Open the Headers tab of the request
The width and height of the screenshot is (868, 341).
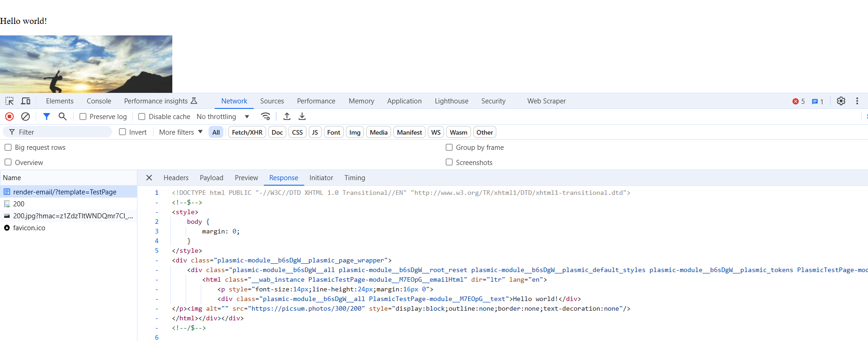[176, 178]
